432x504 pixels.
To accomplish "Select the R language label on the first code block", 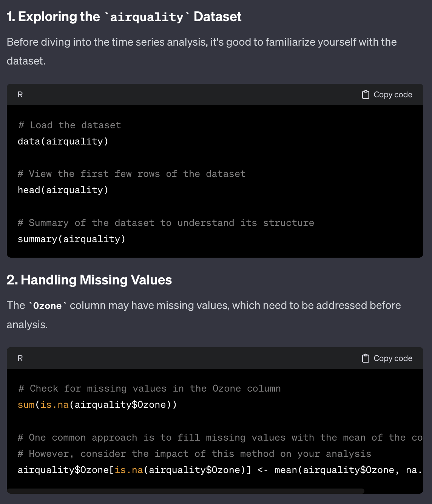I will pos(20,94).
